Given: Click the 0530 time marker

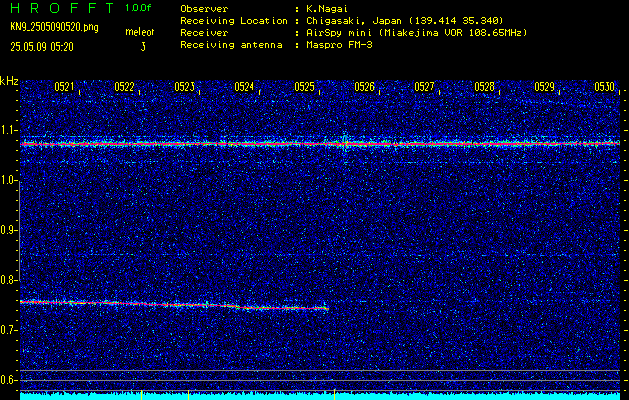Looking at the screenshot, I should [x=605, y=87].
